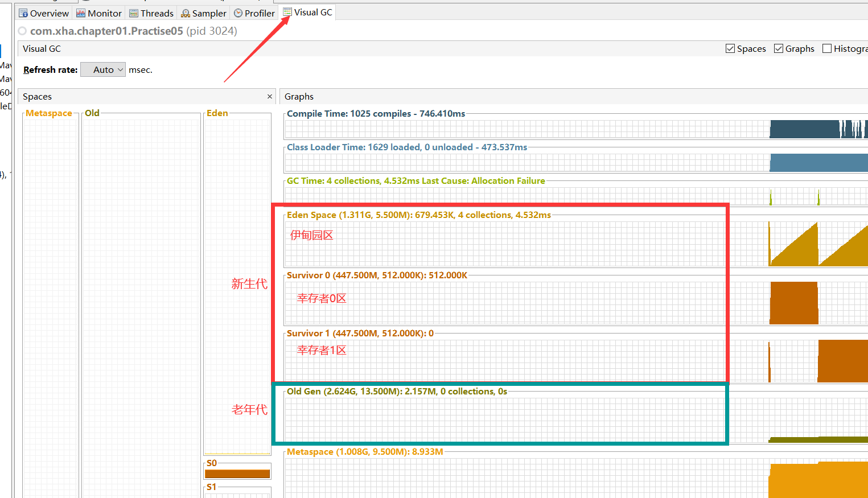
Task: Click the Sampler tab icon
Action: tap(186, 13)
